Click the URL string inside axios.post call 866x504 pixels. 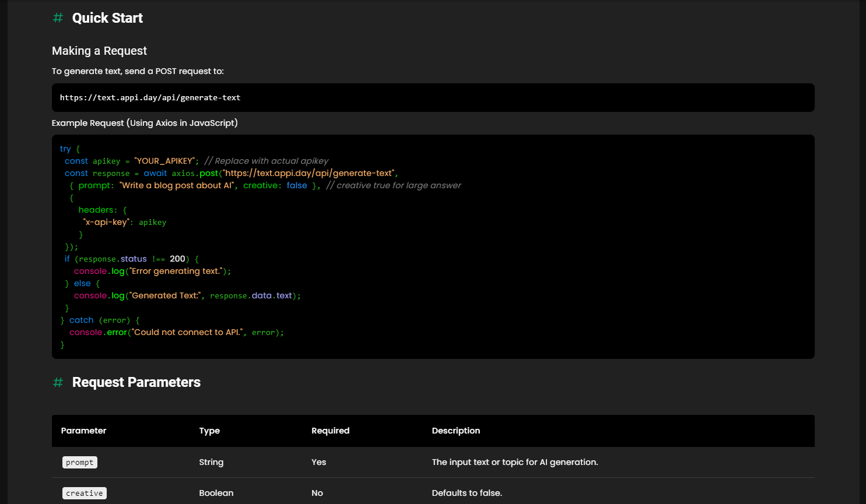(308, 173)
